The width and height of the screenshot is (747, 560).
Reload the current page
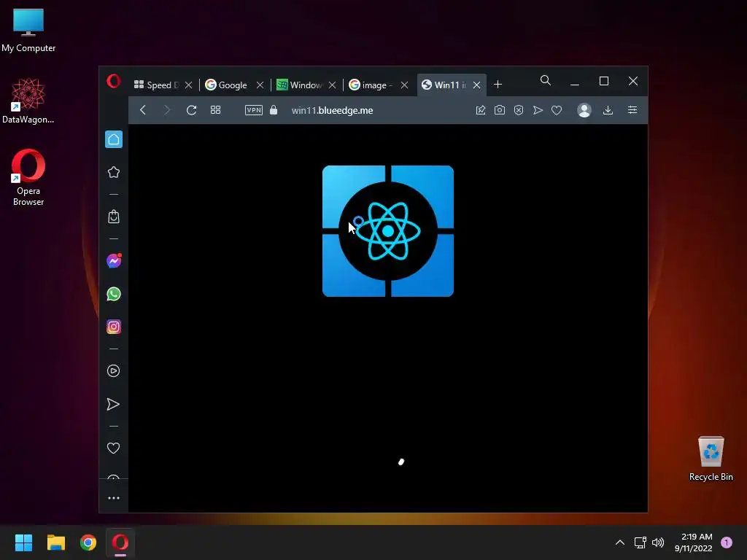pos(192,110)
